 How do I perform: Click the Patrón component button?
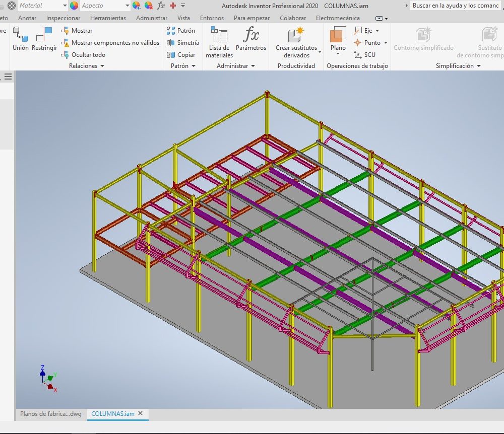point(181,31)
